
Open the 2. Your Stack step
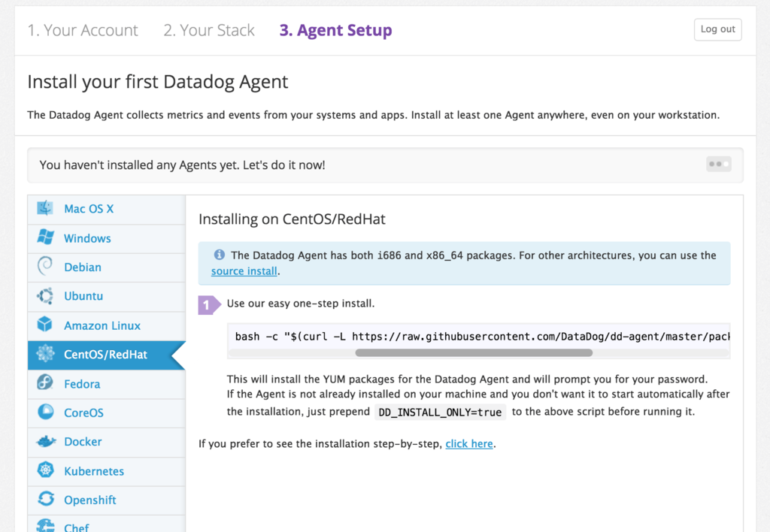coord(209,31)
